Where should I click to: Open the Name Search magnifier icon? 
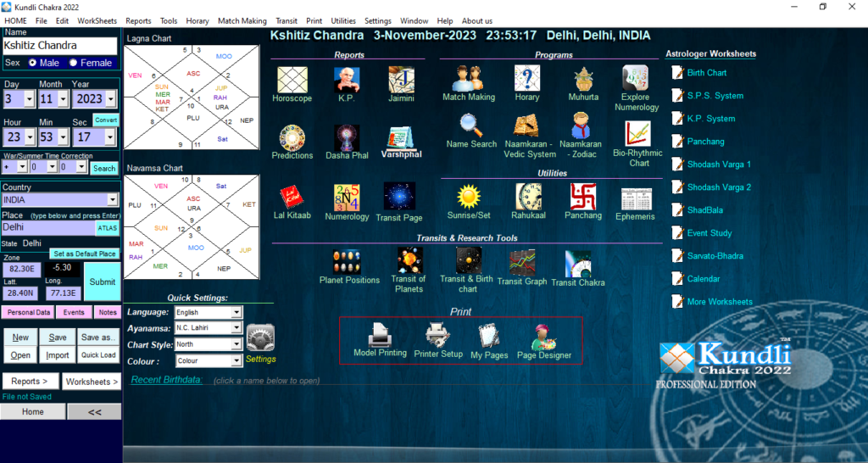click(x=471, y=126)
